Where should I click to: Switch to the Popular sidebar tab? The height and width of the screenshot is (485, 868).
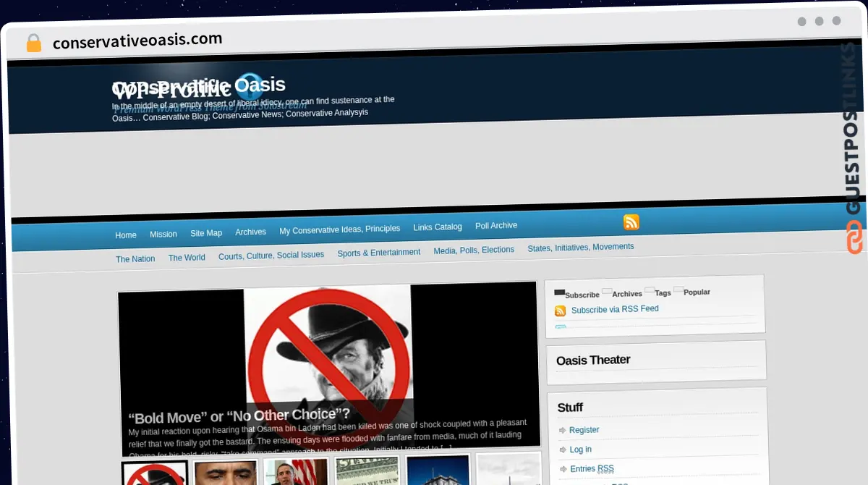[x=696, y=292]
